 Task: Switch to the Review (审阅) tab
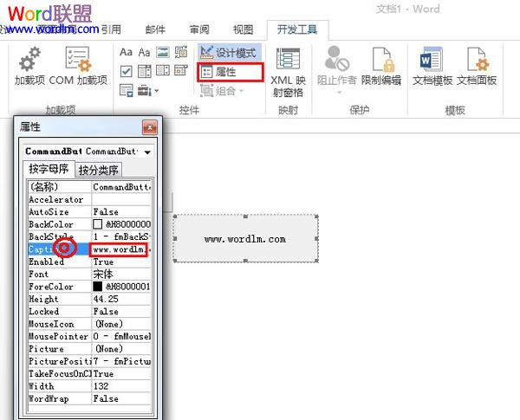click(199, 29)
